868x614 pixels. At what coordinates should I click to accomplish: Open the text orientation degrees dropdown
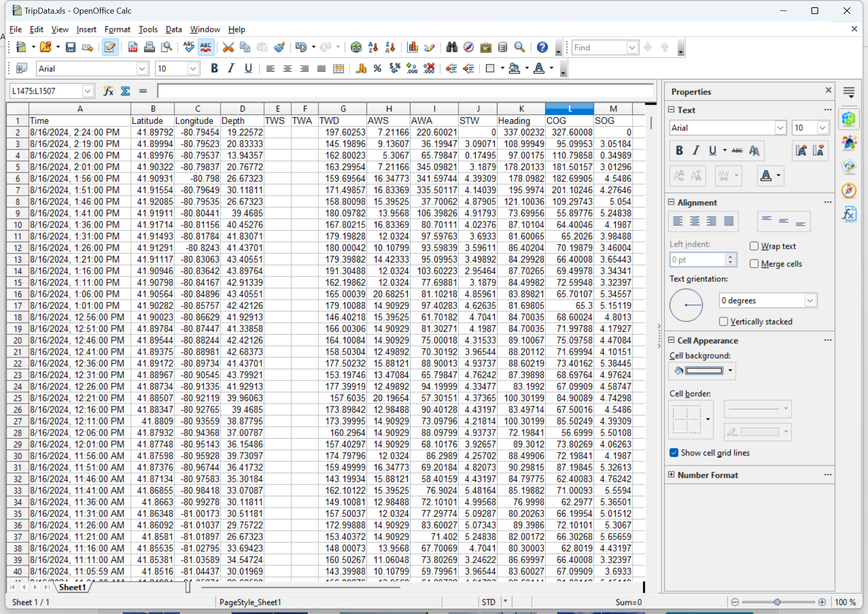810,300
